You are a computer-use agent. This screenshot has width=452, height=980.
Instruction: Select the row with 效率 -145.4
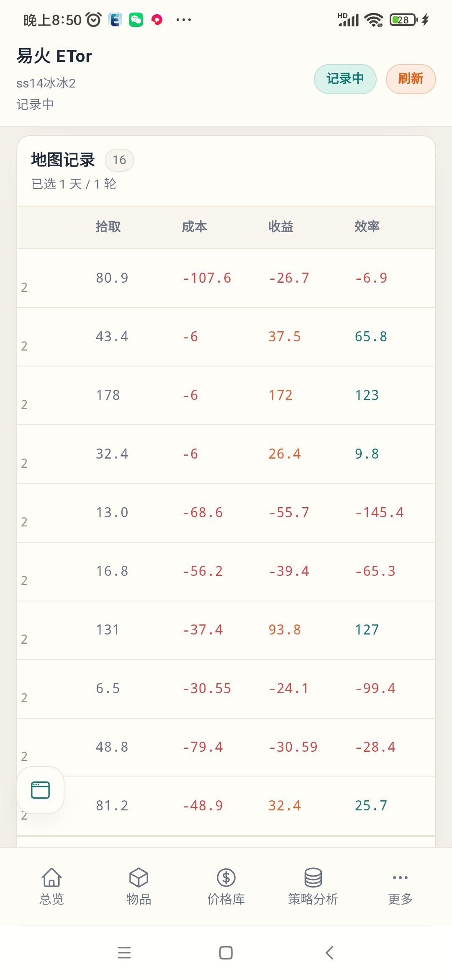coord(226,513)
